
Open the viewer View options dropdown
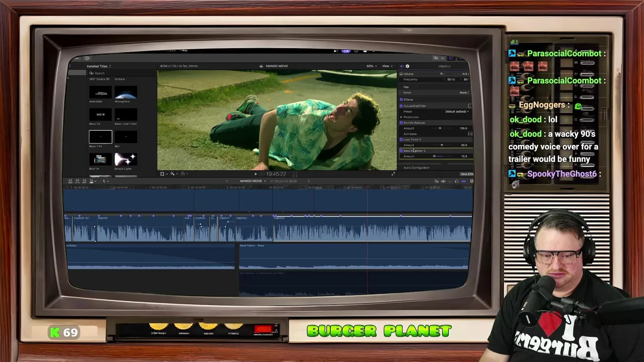tap(387, 66)
